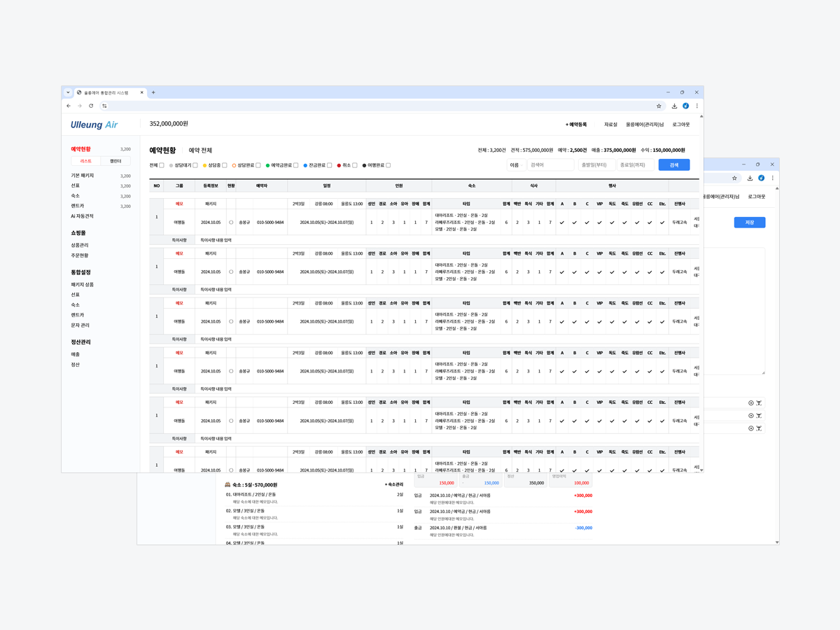
Task: Tick the 취소 status checkbox
Action: 355,165
